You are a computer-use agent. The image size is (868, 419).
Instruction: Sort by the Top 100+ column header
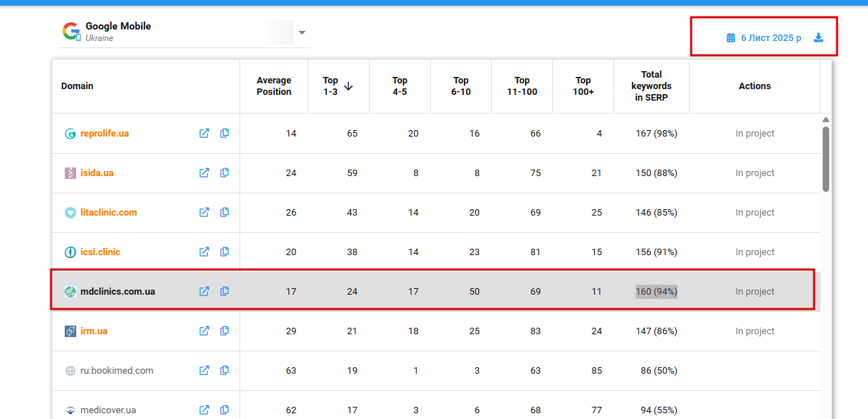(583, 86)
